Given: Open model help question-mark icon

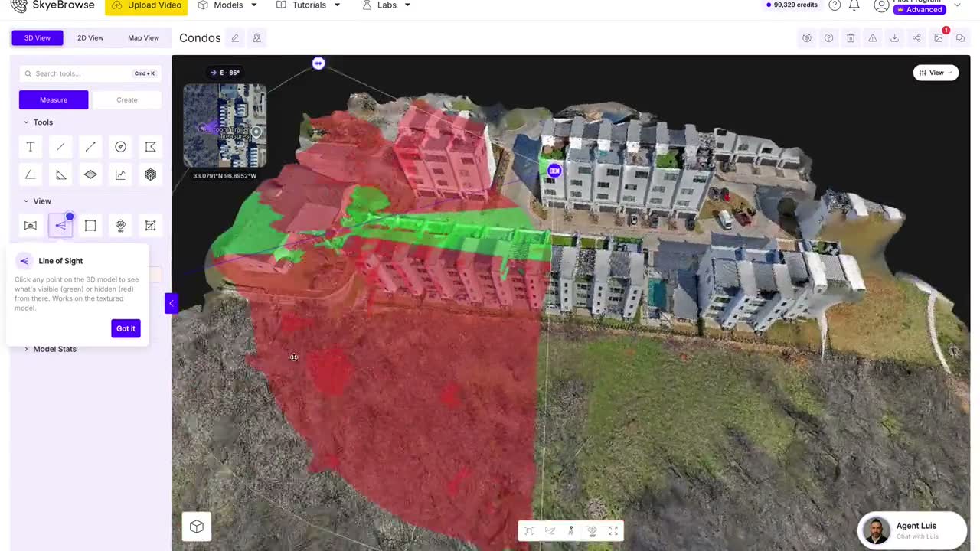Looking at the screenshot, I should point(828,38).
